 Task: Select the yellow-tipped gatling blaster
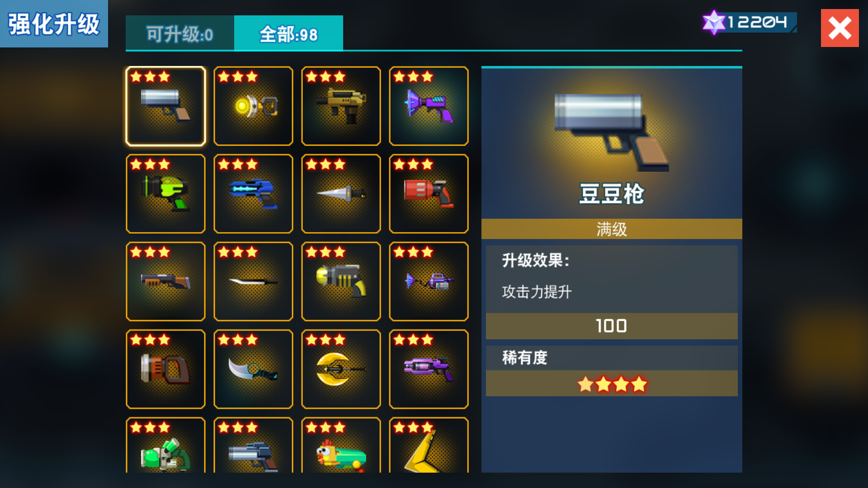341,282
